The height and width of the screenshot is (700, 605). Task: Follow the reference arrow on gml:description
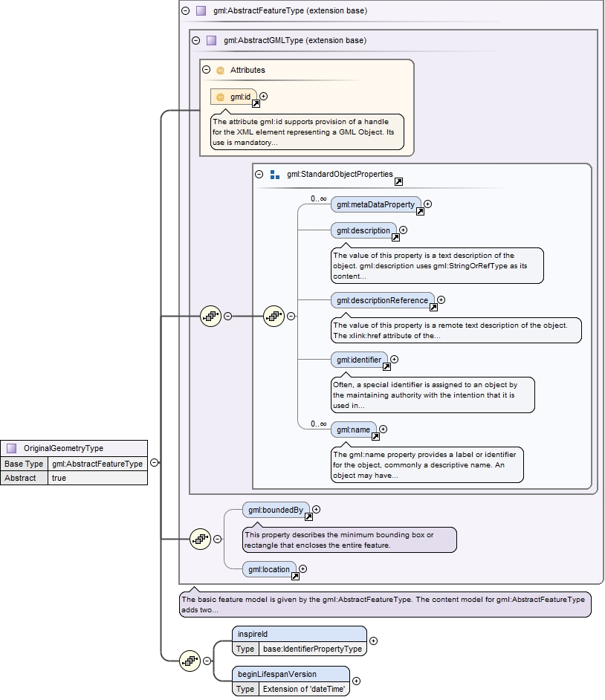click(x=395, y=238)
